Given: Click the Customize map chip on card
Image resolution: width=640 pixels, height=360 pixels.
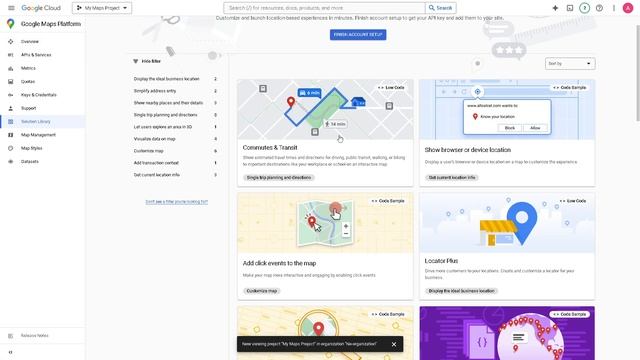Looking at the screenshot, I should (262, 291).
